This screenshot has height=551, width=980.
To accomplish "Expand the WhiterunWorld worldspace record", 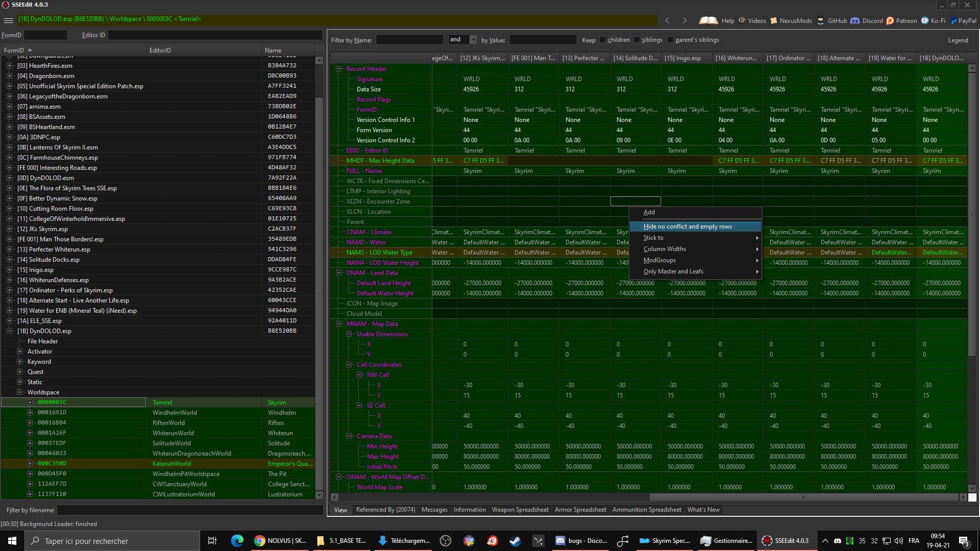I will coord(30,433).
